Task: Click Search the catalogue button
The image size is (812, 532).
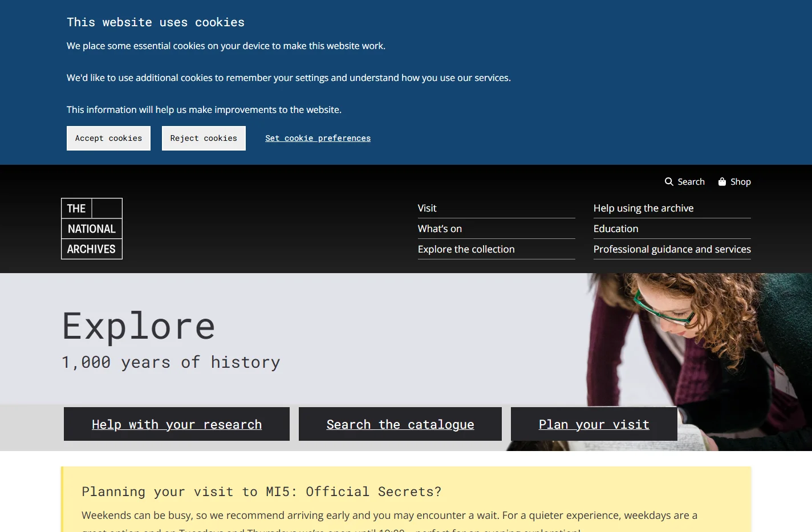Action: point(400,424)
